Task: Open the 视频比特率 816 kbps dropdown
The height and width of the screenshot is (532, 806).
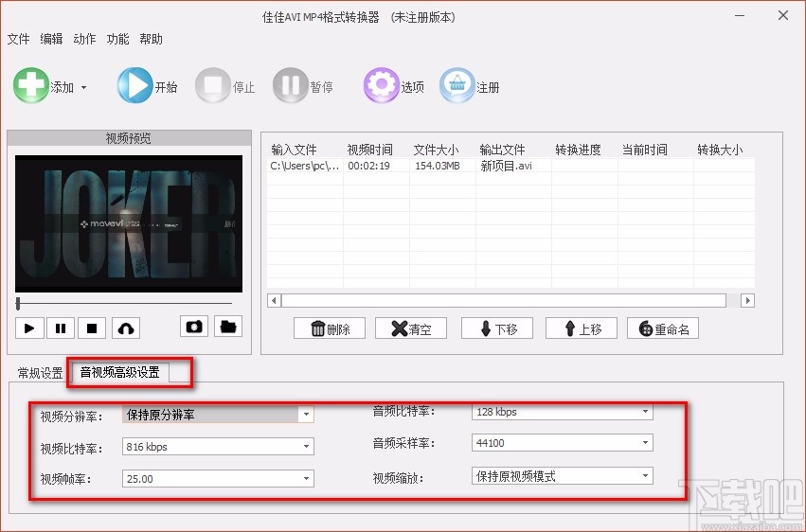Action: click(218, 446)
